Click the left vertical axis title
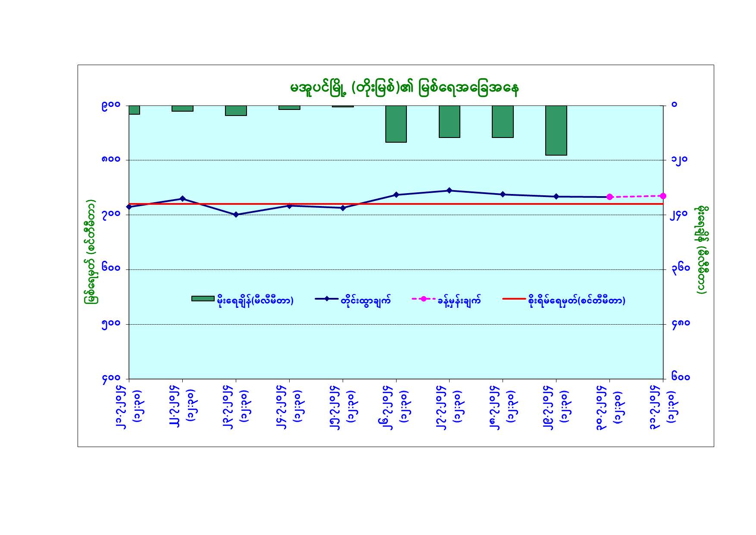This screenshot has height=535, width=756. (x=90, y=251)
